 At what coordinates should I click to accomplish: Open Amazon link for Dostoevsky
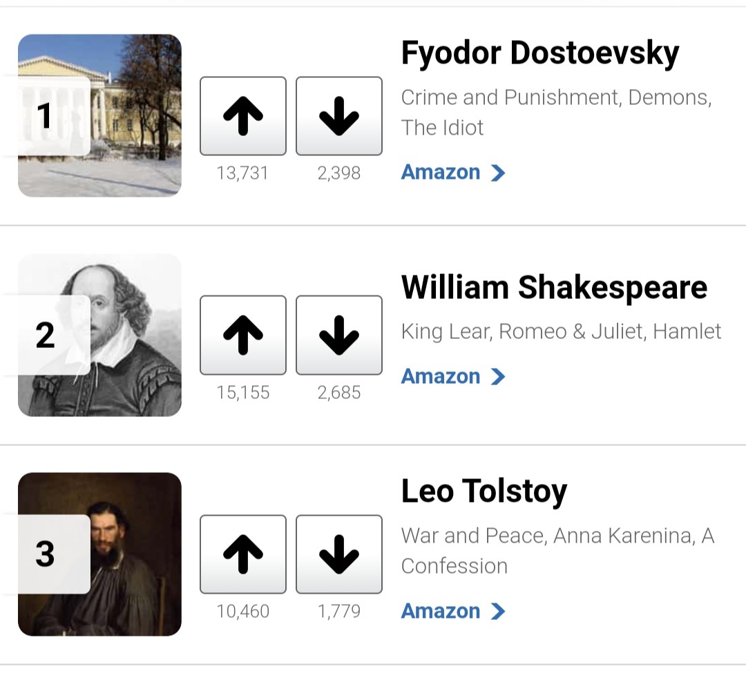pos(441,172)
